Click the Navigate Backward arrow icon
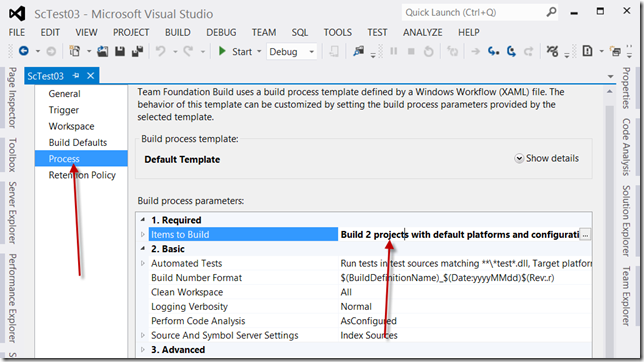Viewport: 644px width, 362px height. (24, 51)
